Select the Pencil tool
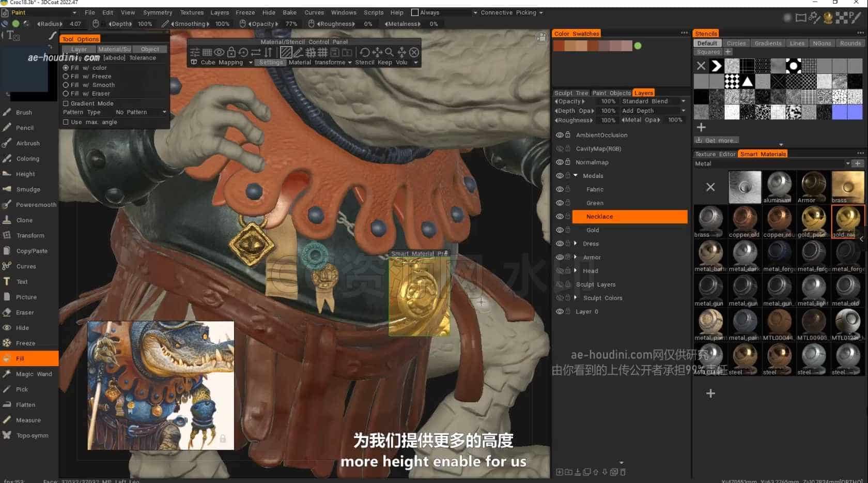Screen dimensions: 868x483 click(x=24, y=128)
